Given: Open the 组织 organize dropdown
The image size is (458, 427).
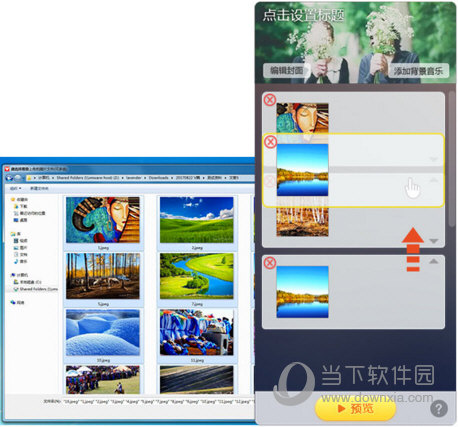Looking at the screenshot, I should point(15,188).
